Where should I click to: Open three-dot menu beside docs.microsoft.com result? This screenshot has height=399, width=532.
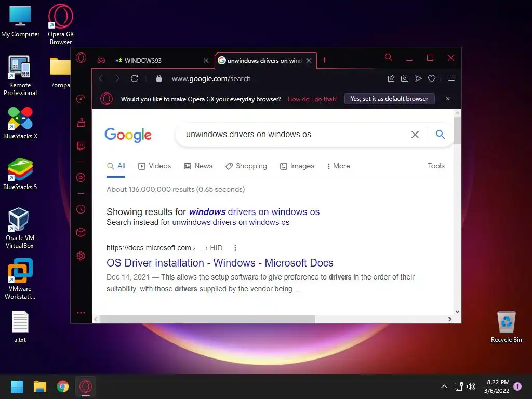click(235, 248)
